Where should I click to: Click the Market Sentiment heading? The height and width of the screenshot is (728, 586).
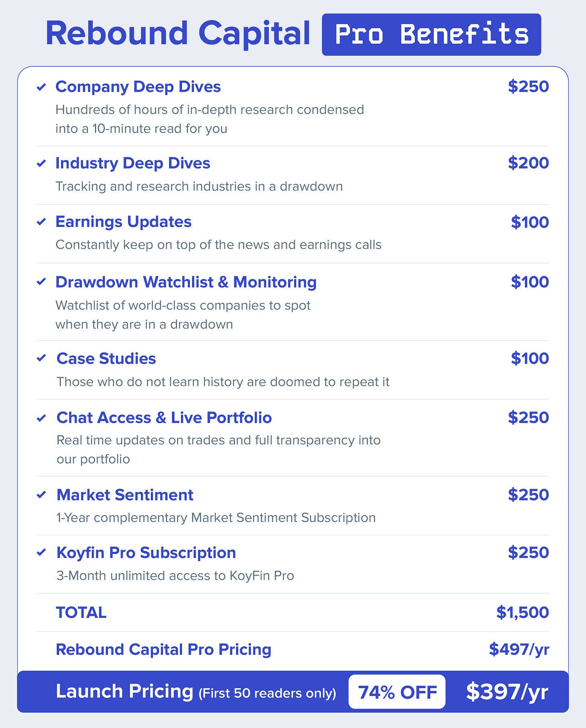(125, 495)
